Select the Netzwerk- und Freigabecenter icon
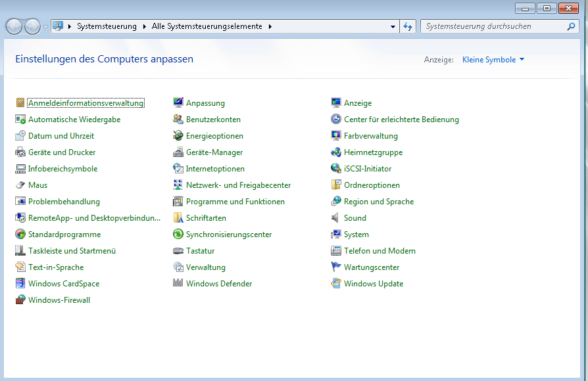Screen dimensions: 588x381 click(x=178, y=185)
